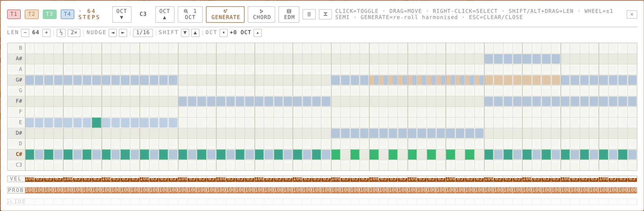This screenshot has width=644, height=211.
Task: Click the SLIDE row label
Action: point(16,202)
